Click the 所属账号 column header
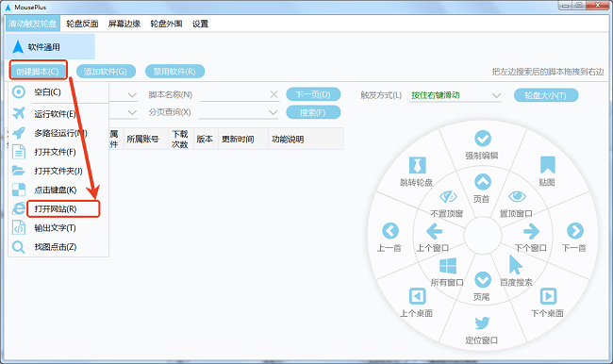Viewport: 613px width, 364px height. pyautogui.click(x=146, y=139)
